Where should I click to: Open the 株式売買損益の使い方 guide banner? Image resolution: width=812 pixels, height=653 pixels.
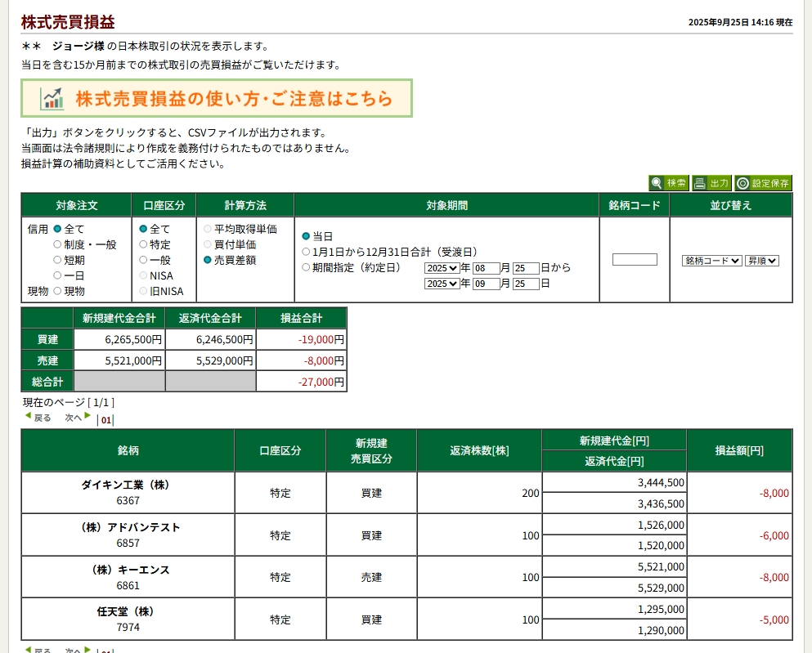pyautogui.click(x=217, y=99)
